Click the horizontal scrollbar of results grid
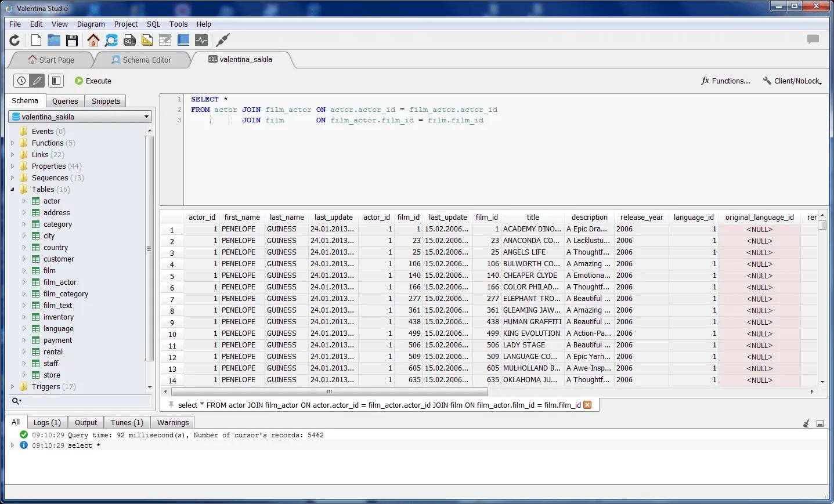The image size is (834, 504). (329, 392)
